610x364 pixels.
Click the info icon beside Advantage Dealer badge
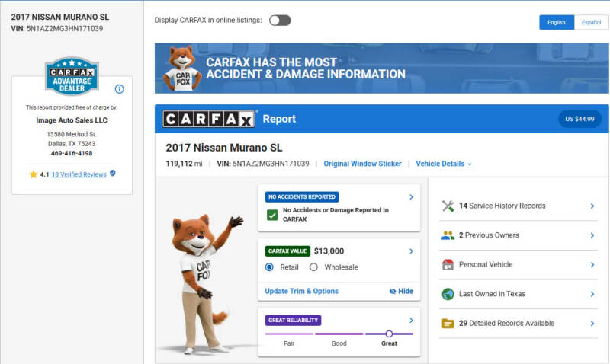coord(120,89)
